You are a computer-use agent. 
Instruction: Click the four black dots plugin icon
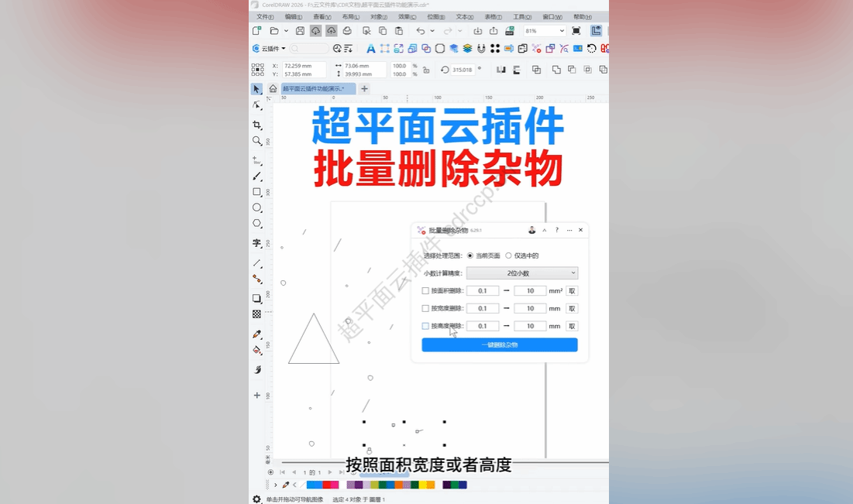click(x=495, y=49)
